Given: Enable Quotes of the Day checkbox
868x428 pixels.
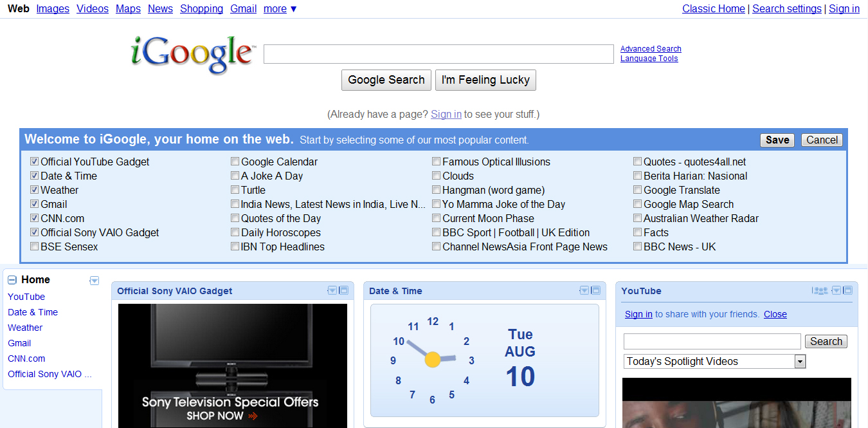Looking at the screenshot, I should pyautogui.click(x=235, y=218).
